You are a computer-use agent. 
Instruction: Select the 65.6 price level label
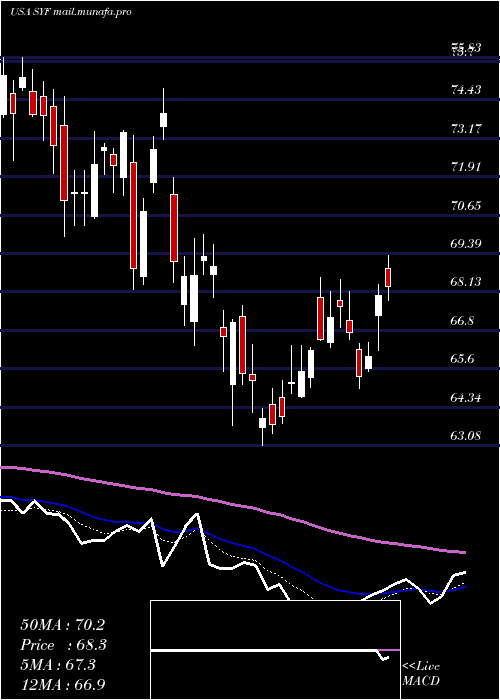(463, 359)
